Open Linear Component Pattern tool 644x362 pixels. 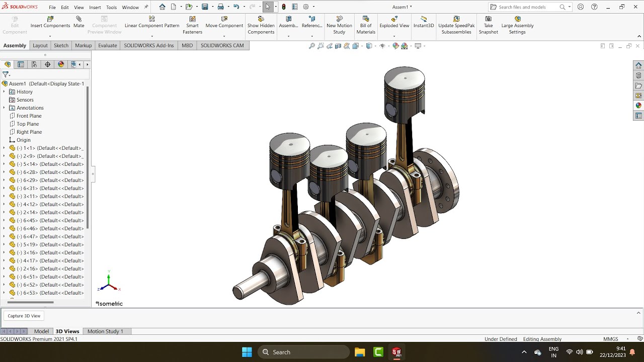point(152,23)
